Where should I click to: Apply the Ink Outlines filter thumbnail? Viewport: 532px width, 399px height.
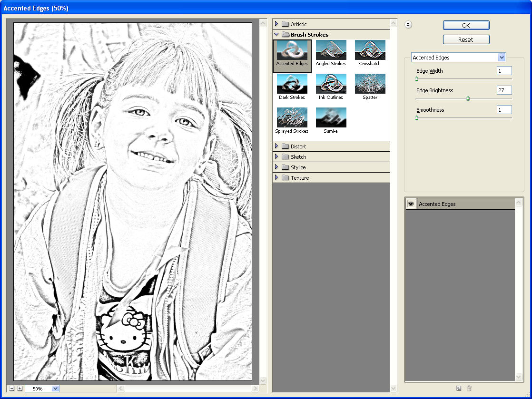(331, 84)
